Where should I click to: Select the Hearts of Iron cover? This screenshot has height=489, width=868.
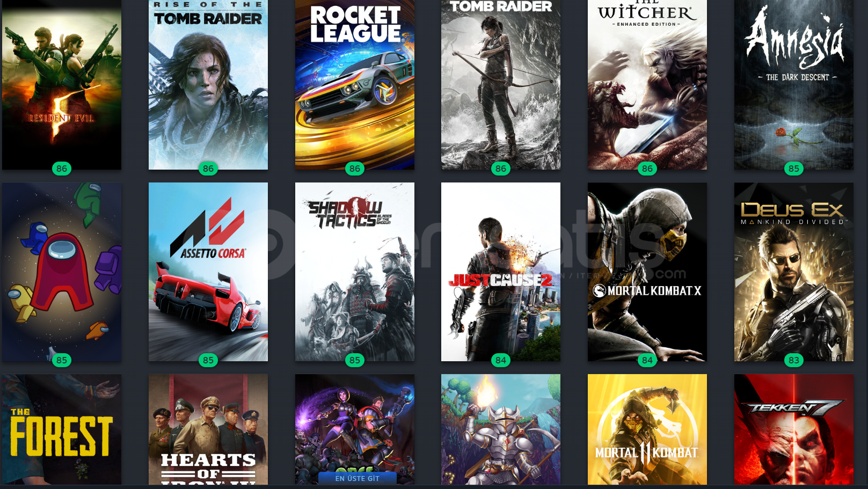(208, 429)
